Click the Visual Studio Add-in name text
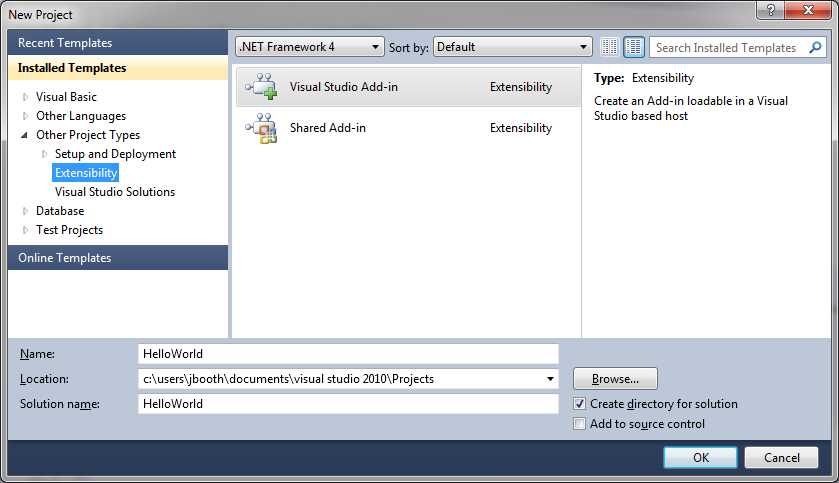 [x=344, y=87]
